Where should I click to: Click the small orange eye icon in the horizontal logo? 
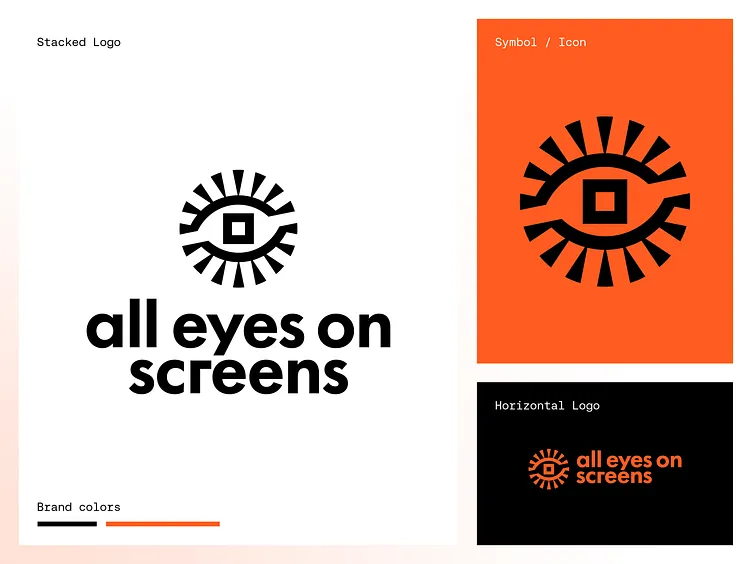click(x=549, y=469)
